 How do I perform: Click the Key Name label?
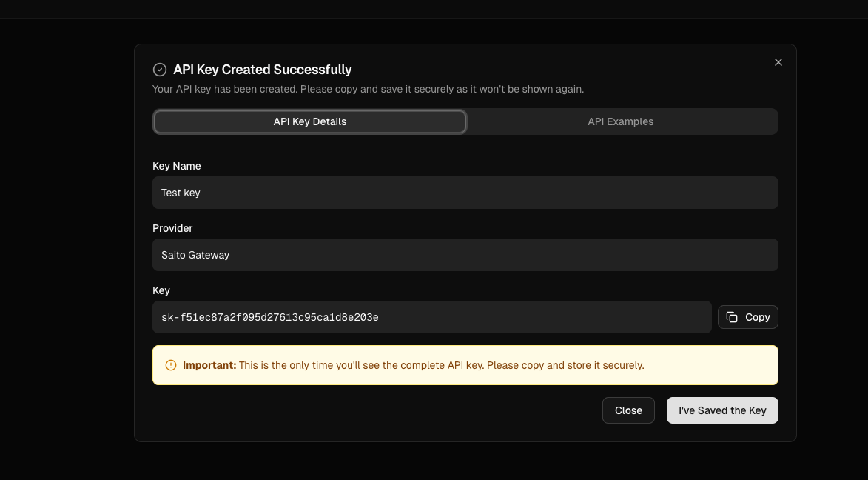(x=176, y=166)
